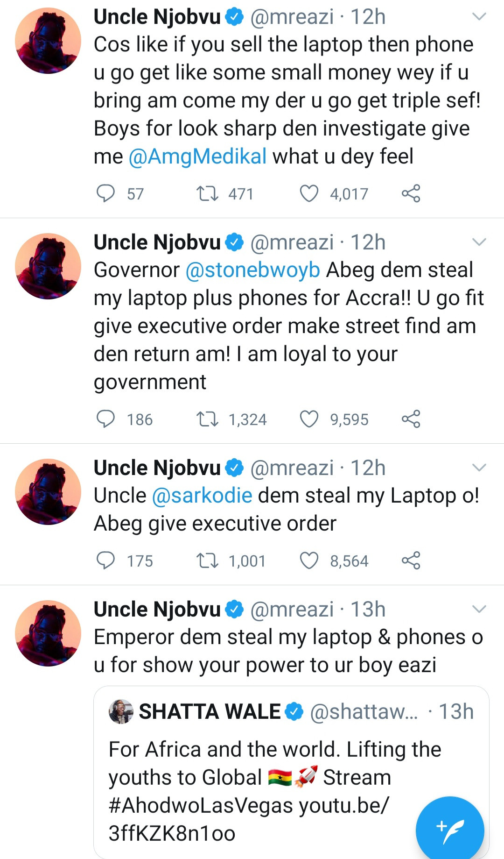
Task: Share the tweet mentioning @AmgMedikal
Action: (411, 193)
